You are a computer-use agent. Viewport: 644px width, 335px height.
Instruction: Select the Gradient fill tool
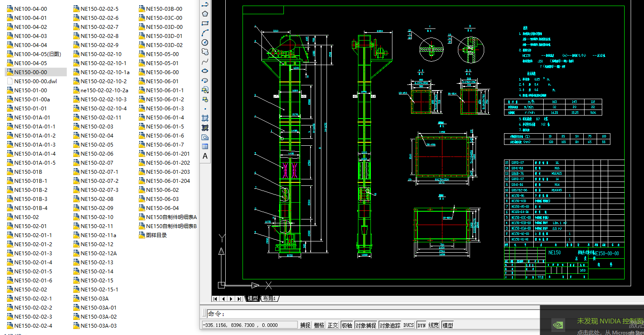pyautogui.click(x=205, y=128)
